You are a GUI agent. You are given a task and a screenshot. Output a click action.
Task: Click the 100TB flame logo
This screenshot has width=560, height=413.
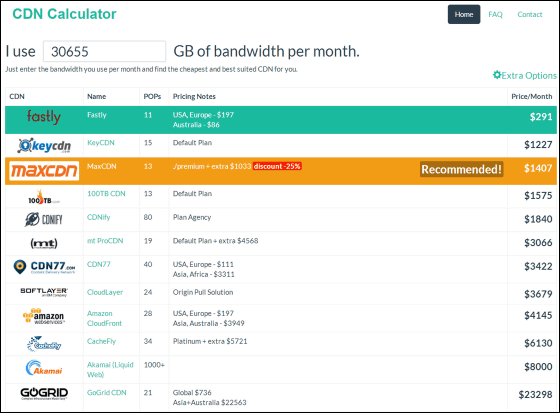pyautogui.click(x=44, y=197)
